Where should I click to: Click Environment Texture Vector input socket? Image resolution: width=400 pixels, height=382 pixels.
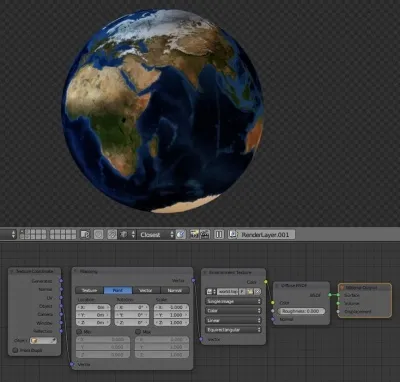pos(201,339)
